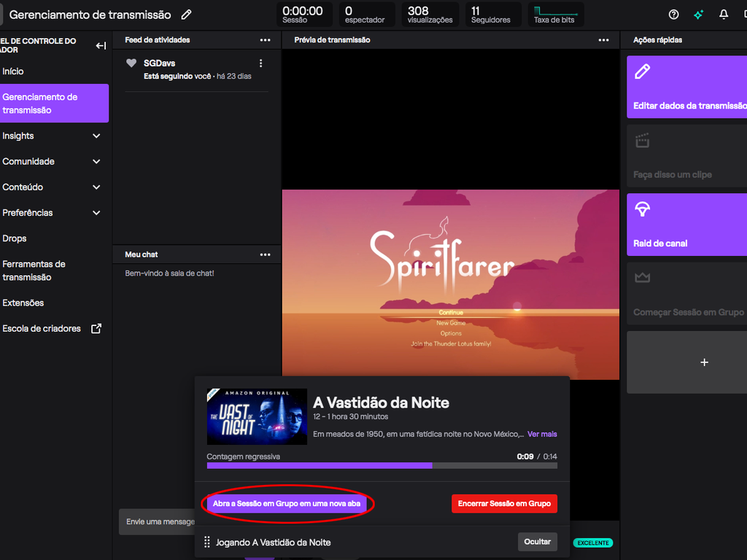Viewport: 747px width, 560px height.
Task: Collapse the sidebar with the arrow icon
Action: tap(101, 46)
